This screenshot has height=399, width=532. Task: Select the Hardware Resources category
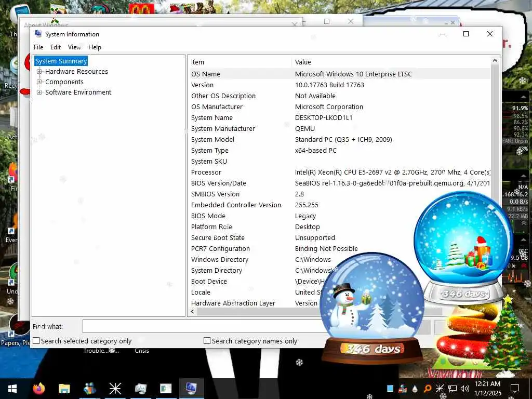coord(77,72)
